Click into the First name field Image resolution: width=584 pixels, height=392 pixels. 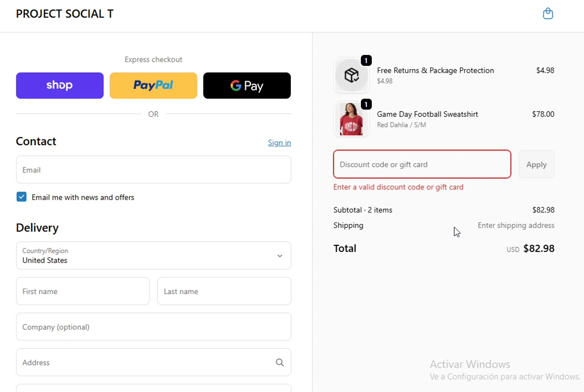[83, 291]
